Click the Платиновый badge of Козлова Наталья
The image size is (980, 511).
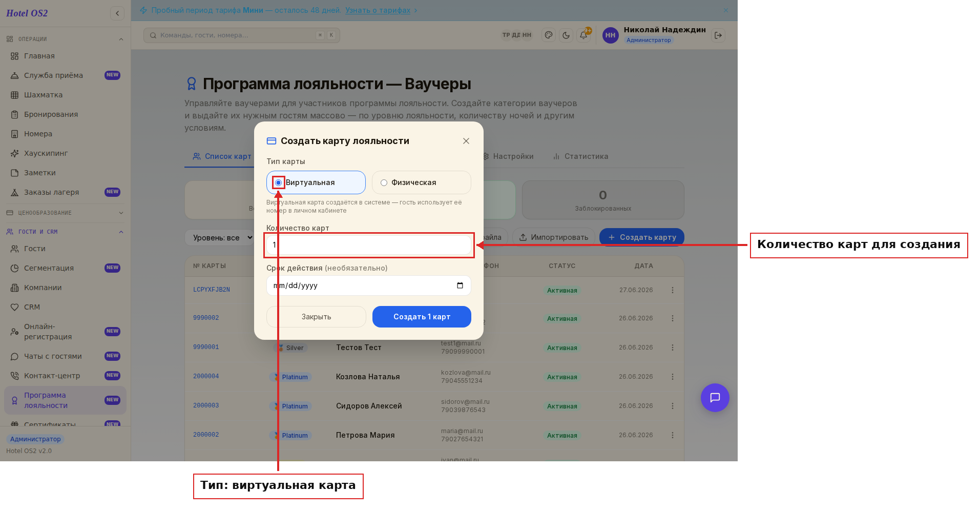(290, 377)
